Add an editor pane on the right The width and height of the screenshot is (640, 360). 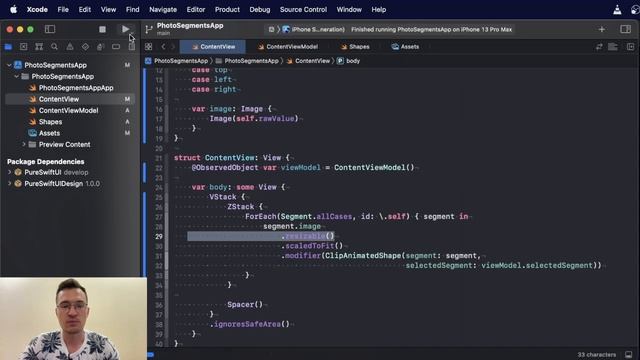coord(631,47)
